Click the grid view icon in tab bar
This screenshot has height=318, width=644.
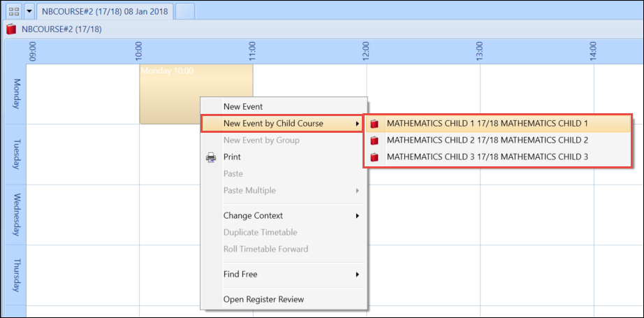click(13, 11)
